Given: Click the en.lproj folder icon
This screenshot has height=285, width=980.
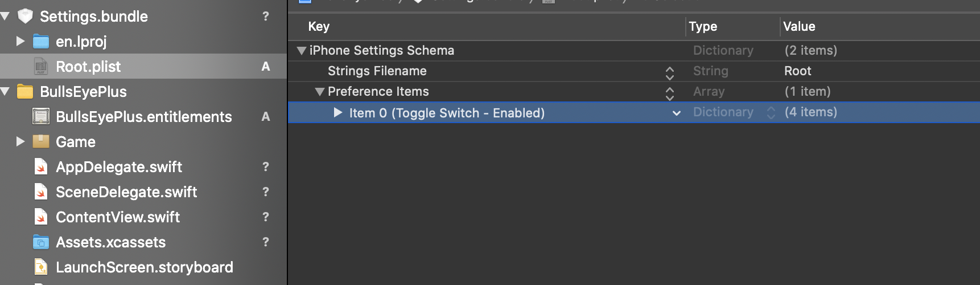Looking at the screenshot, I should 41,41.
